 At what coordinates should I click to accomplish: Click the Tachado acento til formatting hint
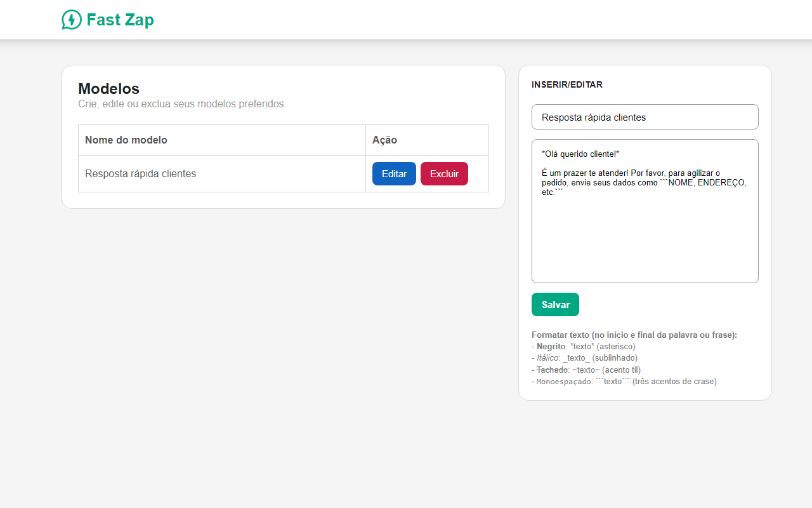coord(586,370)
